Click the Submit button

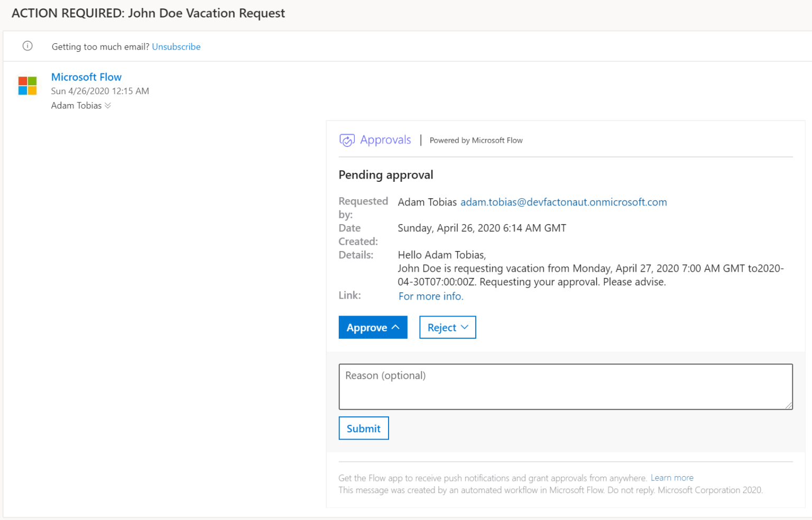pos(364,428)
